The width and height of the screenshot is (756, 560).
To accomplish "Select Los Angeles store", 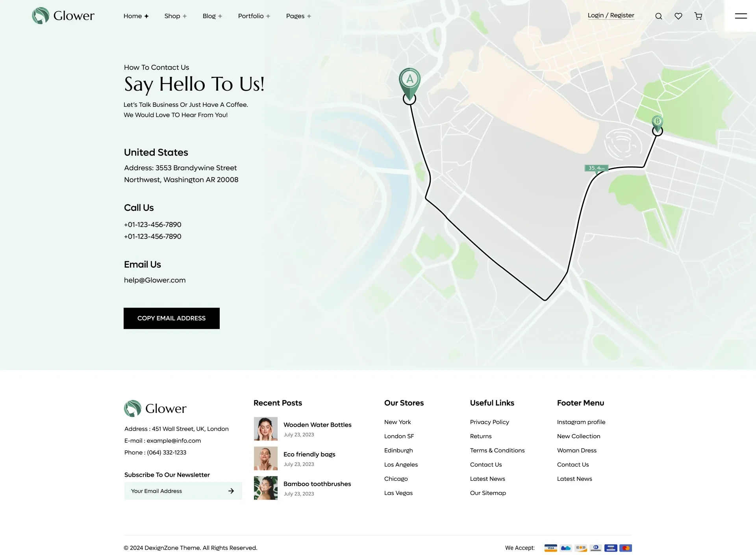I will [x=401, y=465].
